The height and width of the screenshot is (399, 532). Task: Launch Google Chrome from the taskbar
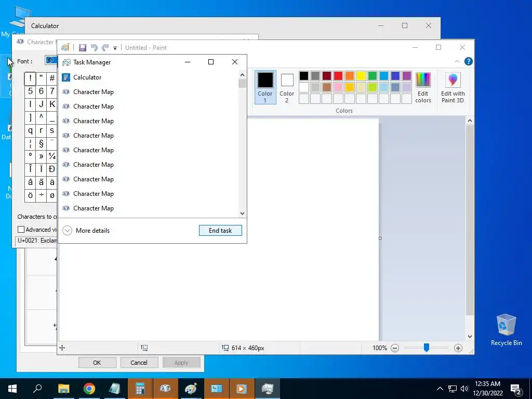click(x=89, y=389)
